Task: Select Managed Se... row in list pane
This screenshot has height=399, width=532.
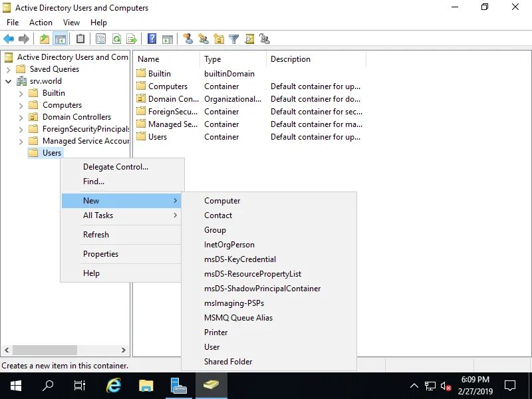Action: [x=250, y=124]
